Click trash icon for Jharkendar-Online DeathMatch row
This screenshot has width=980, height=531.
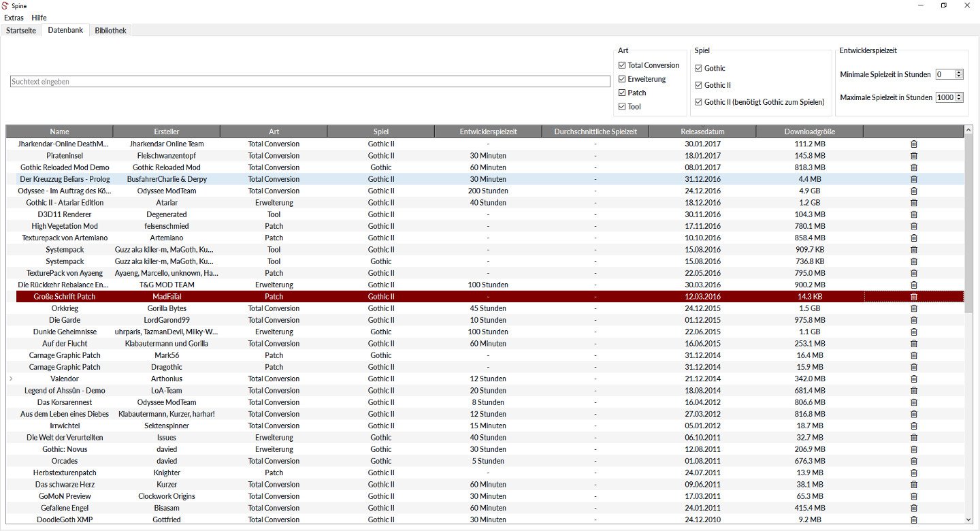[913, 144]
